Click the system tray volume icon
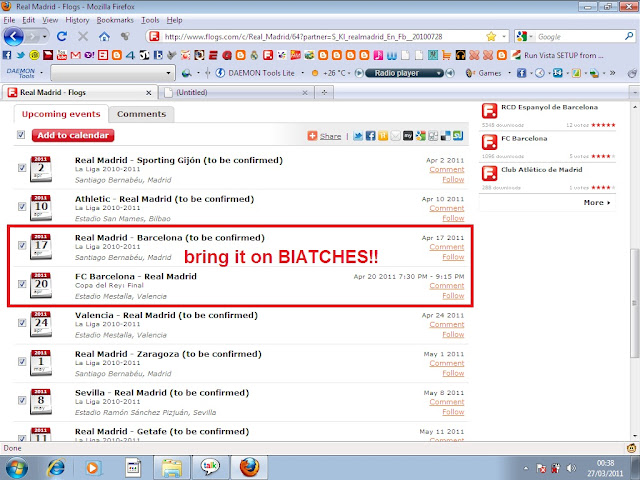 click(571, 468)
